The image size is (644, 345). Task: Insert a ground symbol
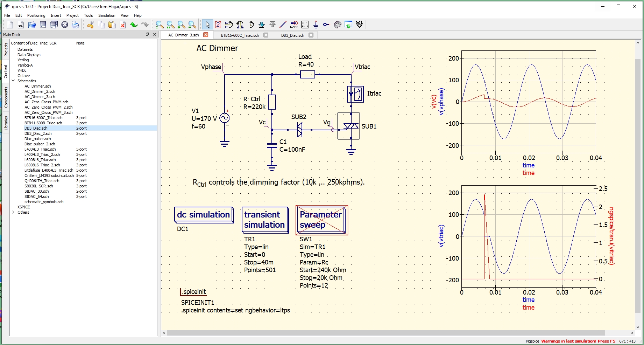pos(316,25)
